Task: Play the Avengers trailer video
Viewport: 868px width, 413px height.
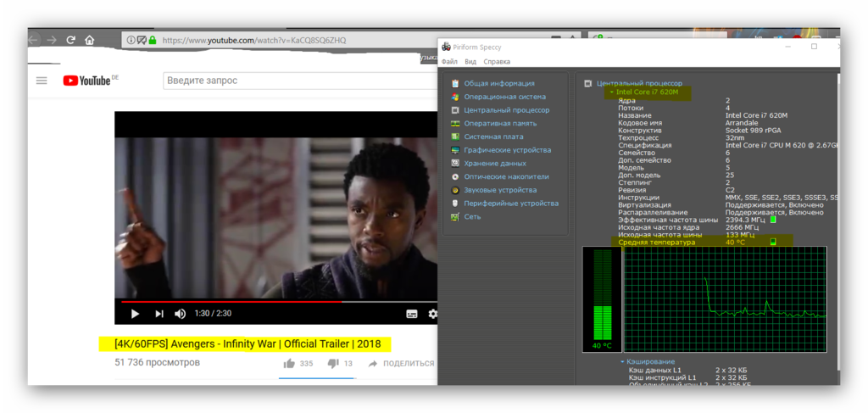Action: coord(135,313)
